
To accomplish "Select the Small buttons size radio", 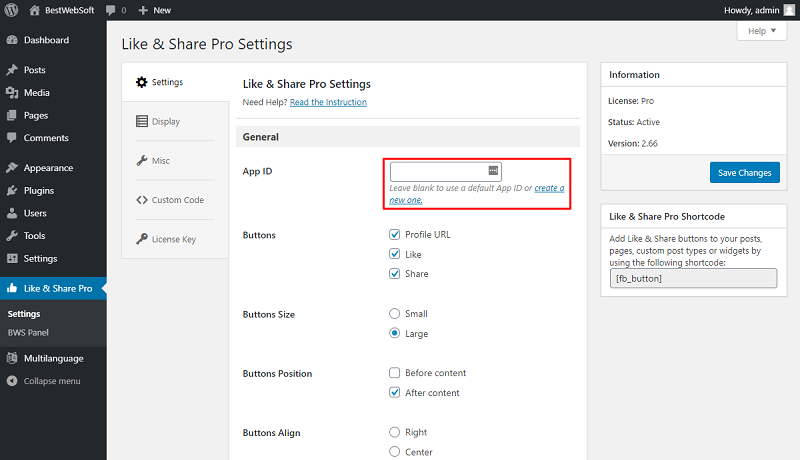I will 394,314.
